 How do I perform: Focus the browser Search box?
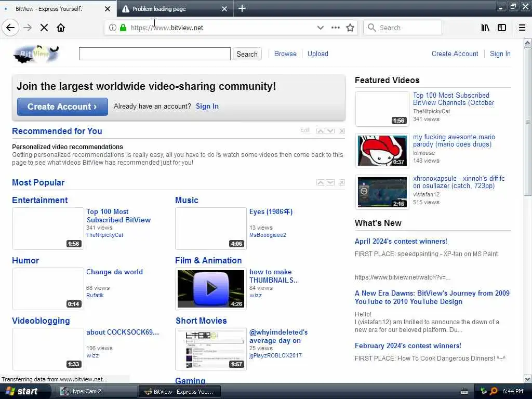403,28
